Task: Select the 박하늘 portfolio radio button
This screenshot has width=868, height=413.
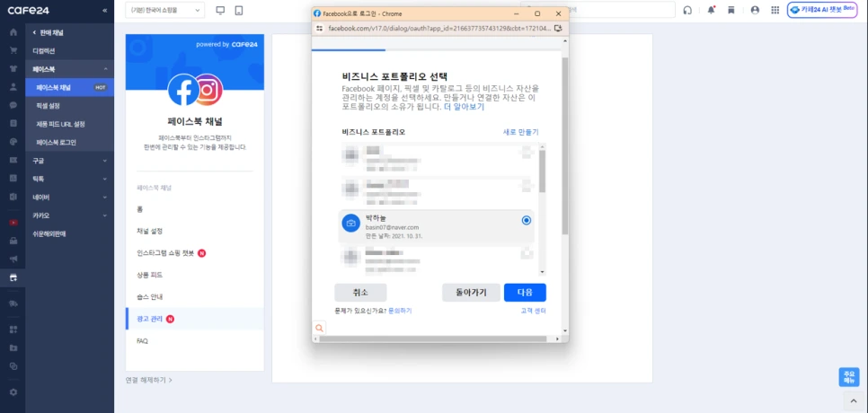Action: pyautogui.click(x=526, y=221)
